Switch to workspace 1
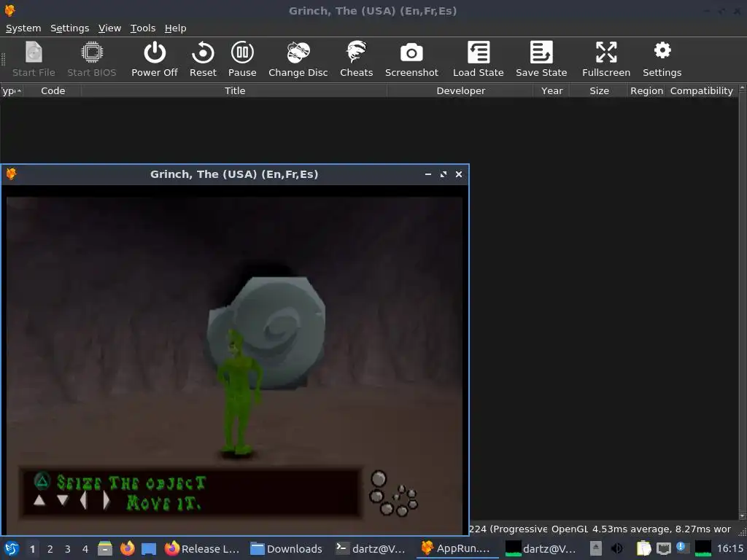Screen dimensions: 747x560 [32, 549]
